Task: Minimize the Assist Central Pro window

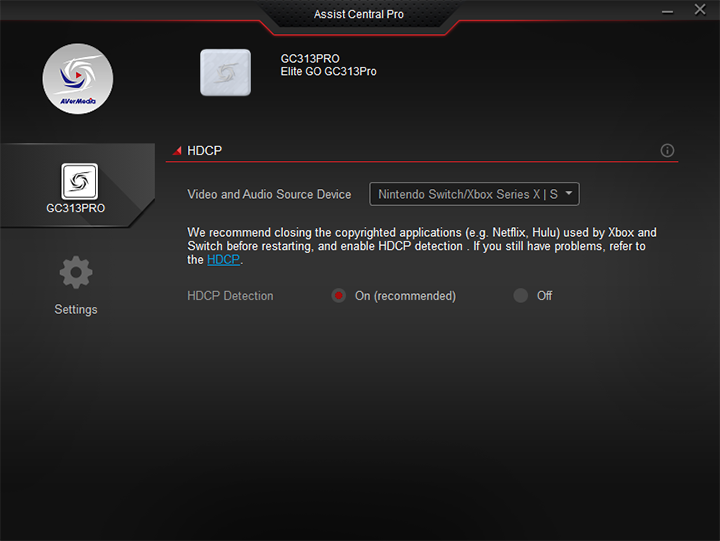Action: tap(667, 11)
